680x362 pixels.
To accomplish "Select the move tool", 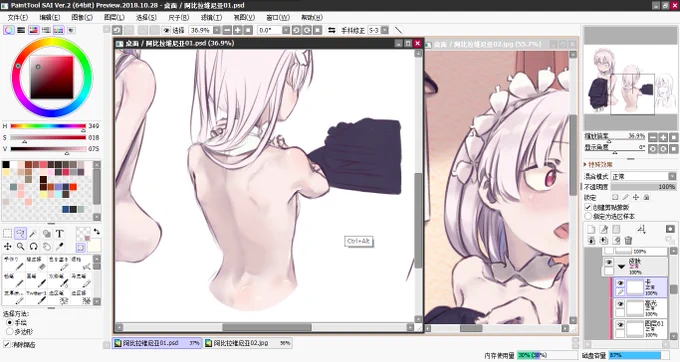I will [x=7, y=247].
